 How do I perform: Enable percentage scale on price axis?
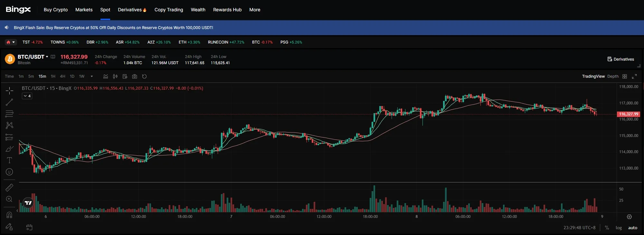pyautogui.click(x=607, y=228)
